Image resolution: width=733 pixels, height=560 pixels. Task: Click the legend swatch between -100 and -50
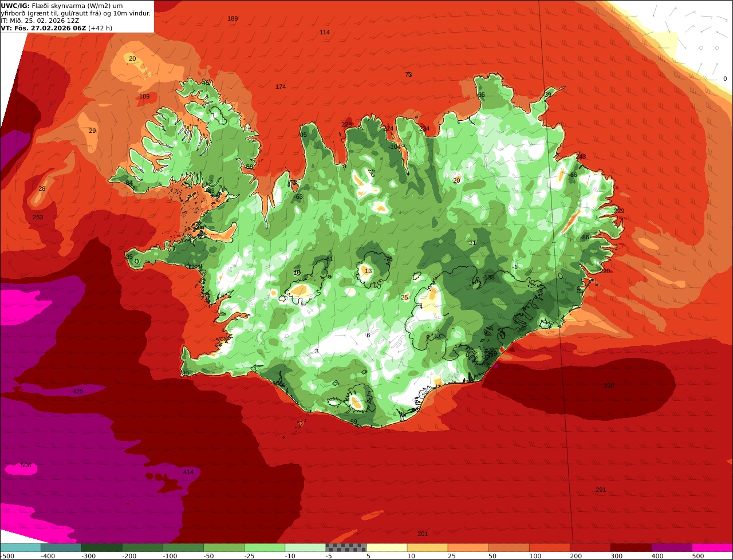pyautogui.click(x=183, y=547)
